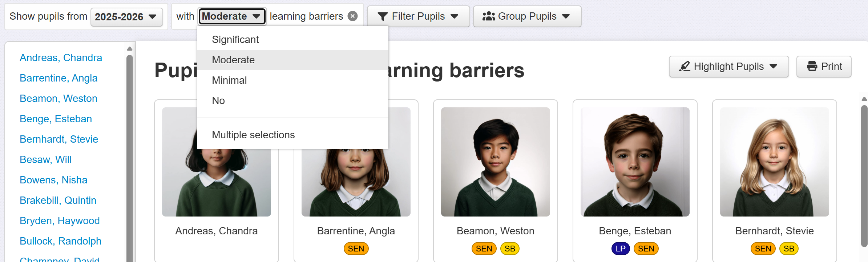868x262 pixels.
Task: Choose No in the dropdown list
Action: point(293,100)
